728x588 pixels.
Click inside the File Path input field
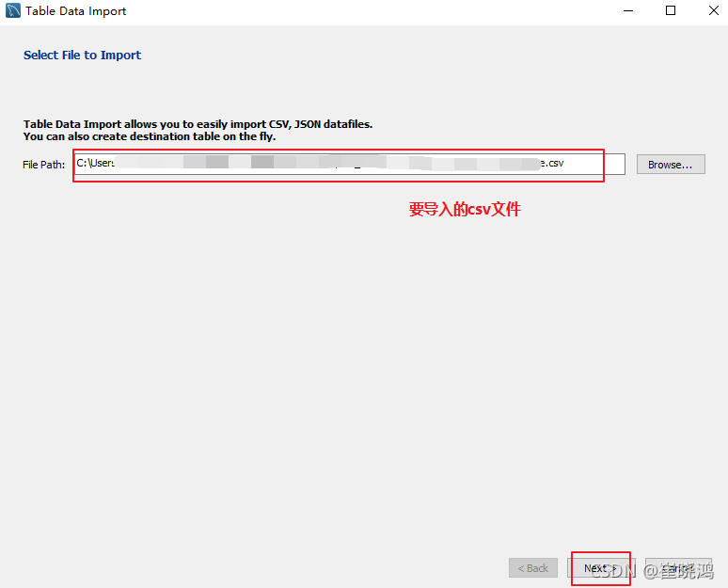click(x=350, y=164)
